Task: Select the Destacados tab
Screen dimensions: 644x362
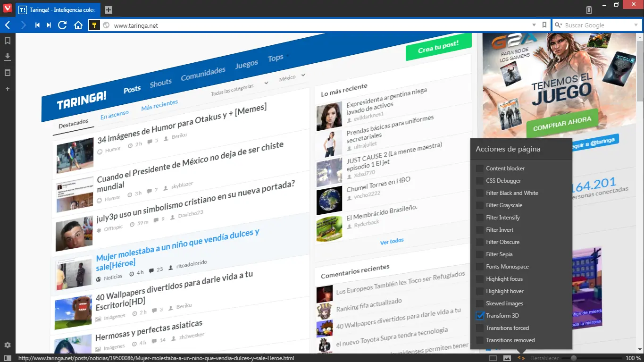Action: point(74,124)
